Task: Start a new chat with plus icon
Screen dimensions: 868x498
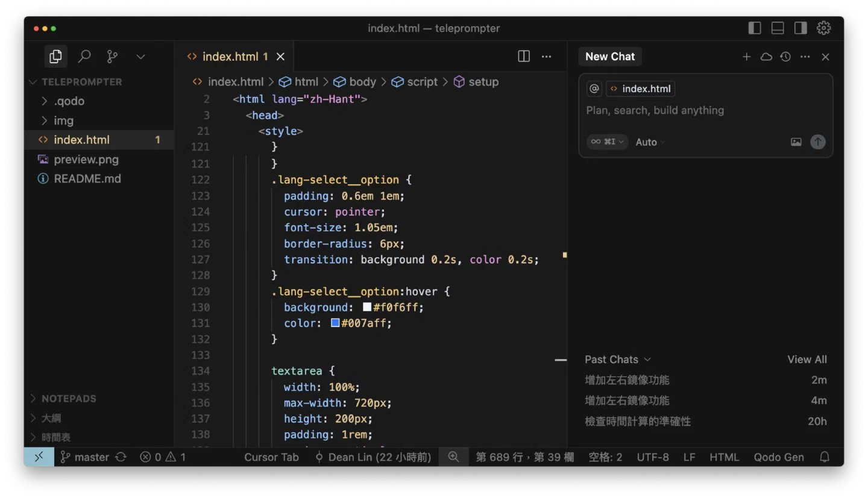Action: pyautogui.click(x=746, y=57)
